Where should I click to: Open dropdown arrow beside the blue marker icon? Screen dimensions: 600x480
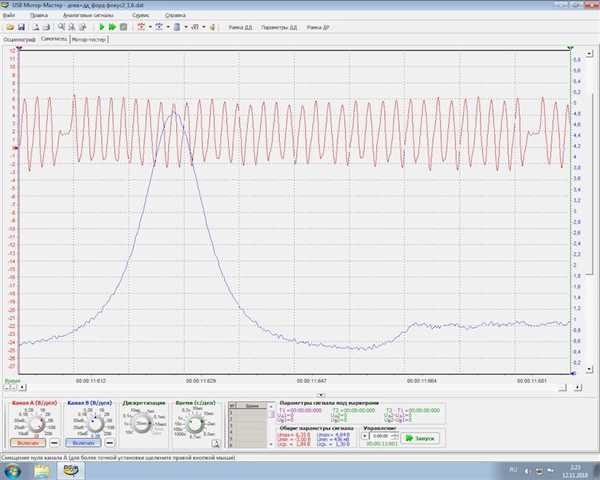point(168,27)
